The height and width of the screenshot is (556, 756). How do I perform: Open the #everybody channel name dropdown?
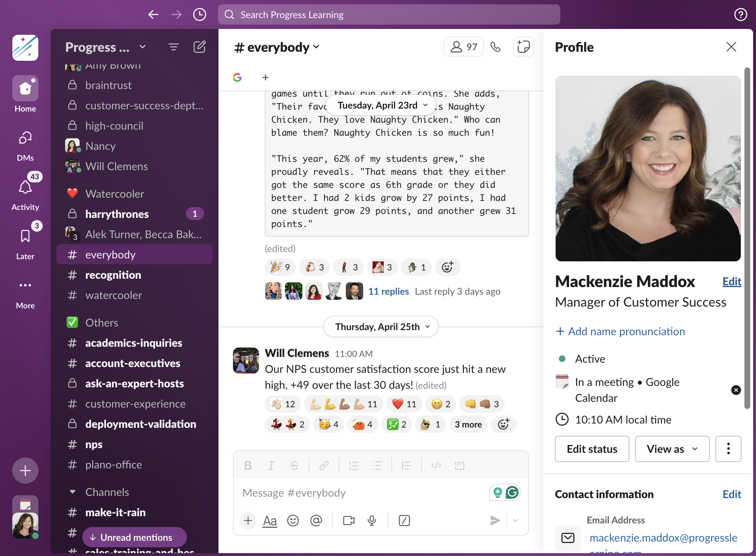click(x=277, y=47)
